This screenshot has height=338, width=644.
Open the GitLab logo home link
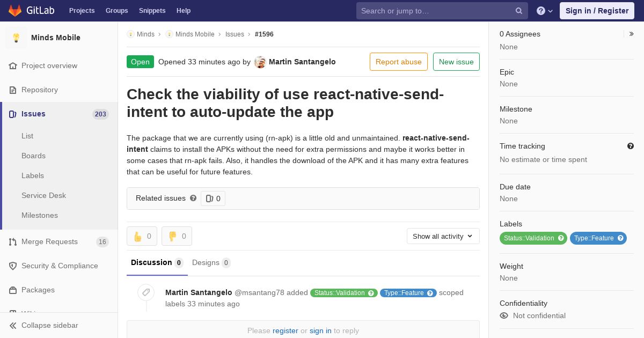click(x=31, y=11)
